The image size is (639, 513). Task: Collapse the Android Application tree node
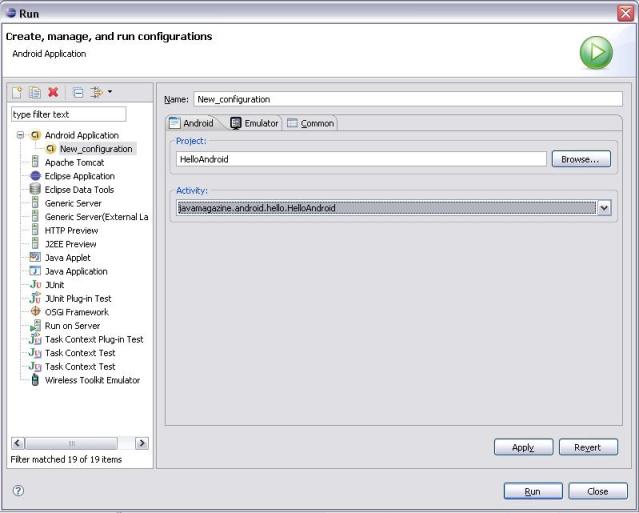(20, 135)
